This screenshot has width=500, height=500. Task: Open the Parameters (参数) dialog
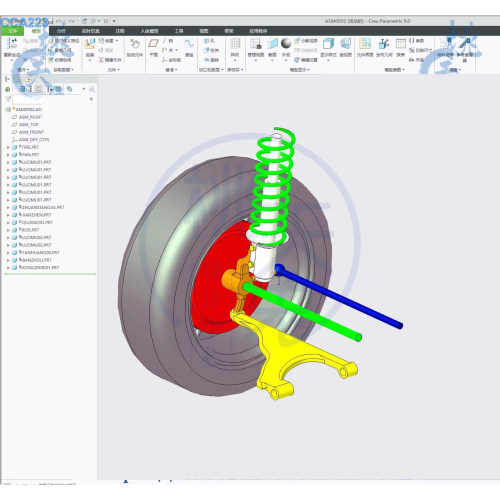tap(416, 41)
